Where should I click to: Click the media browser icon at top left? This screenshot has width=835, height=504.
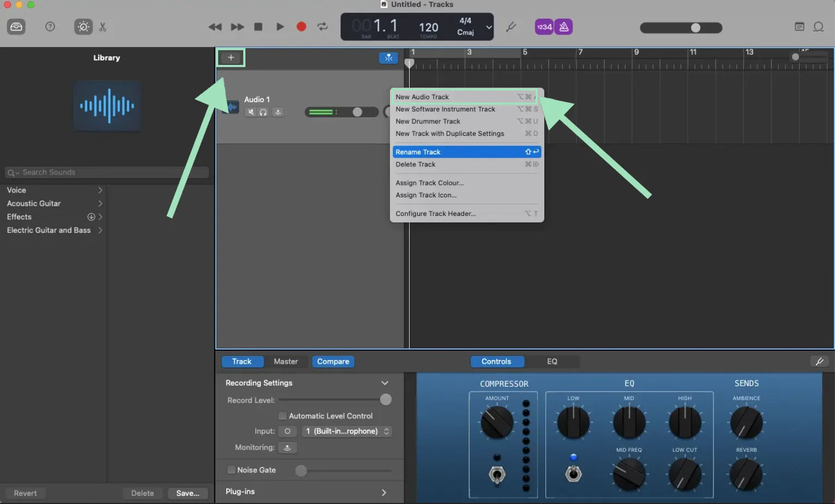[16, 26]
